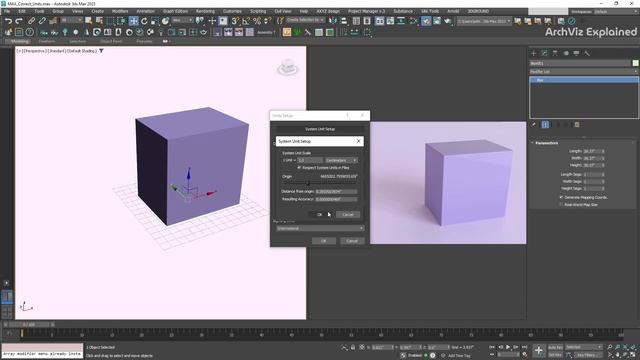Viewport: 640px width, 360px height.
Task: Toggle Respect System Units in Files checkbox
Action: [299, 168]
